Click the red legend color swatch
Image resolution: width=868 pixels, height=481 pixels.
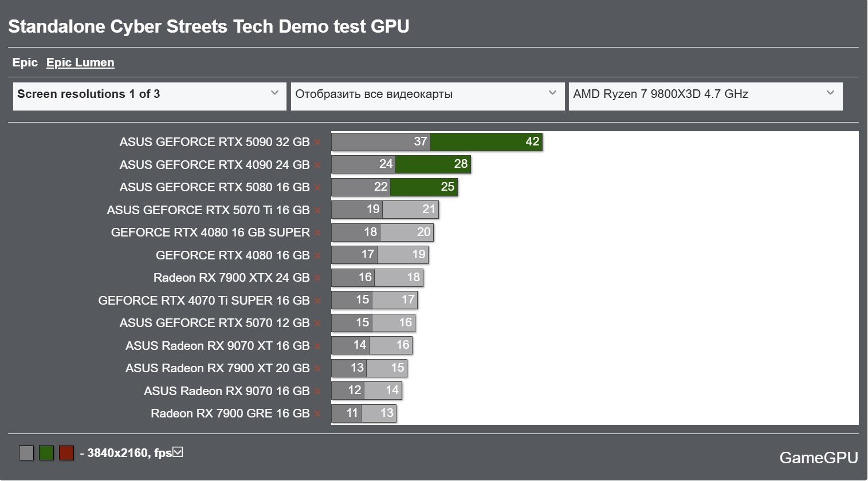pyautogui.click(x=66, y=453)
